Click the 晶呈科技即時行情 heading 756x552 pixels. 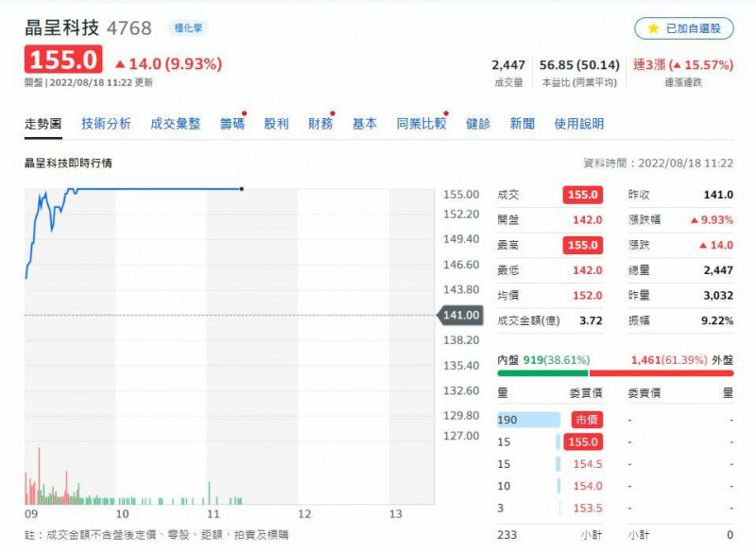point(68,164)
